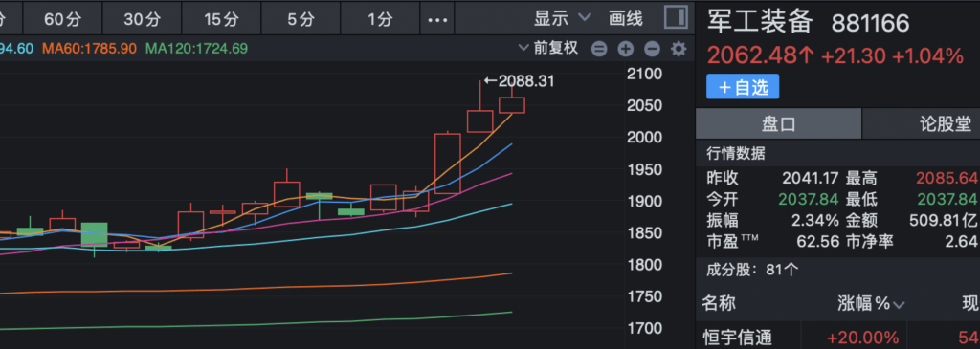This screenshot has width=980, height=349.
Task: Click the second minus circle zoom-out icon
Action: point(652,49)
